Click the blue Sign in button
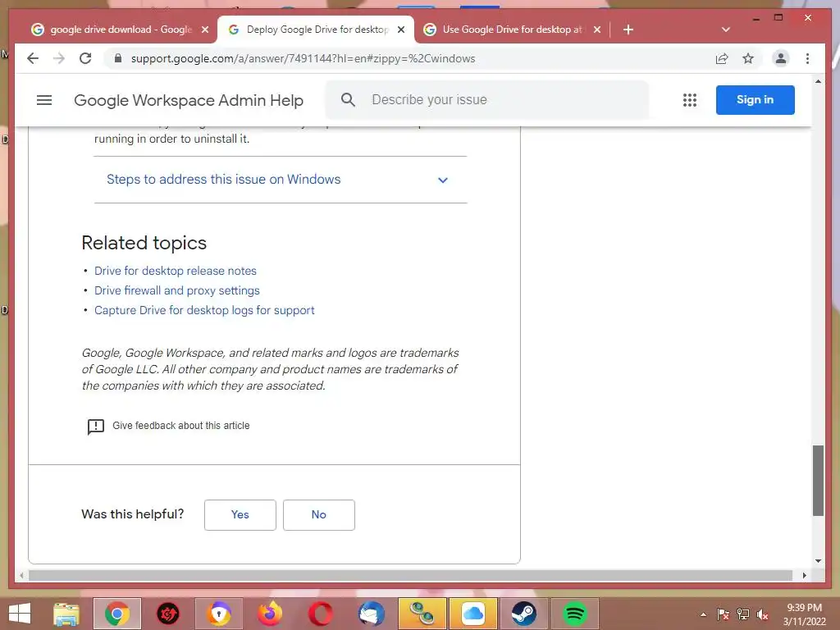Image resolution: width=840 pixels, height=630 pixels. (x=755, y=99)
